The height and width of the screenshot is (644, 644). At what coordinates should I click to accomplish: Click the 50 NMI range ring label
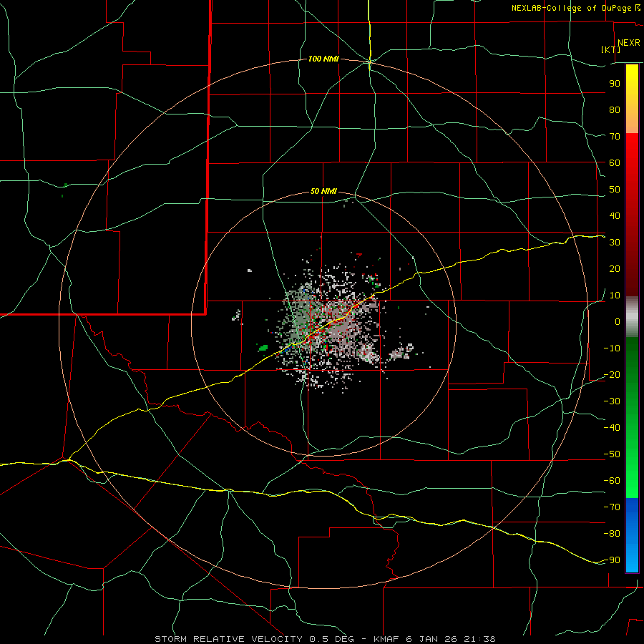[323, 191]
